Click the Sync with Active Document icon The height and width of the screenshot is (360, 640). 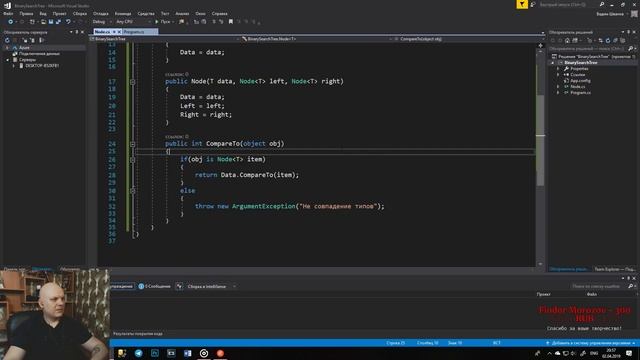(600, 40)
